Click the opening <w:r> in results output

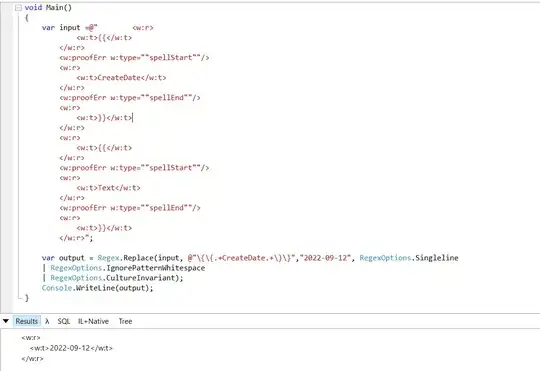point(31,338)
